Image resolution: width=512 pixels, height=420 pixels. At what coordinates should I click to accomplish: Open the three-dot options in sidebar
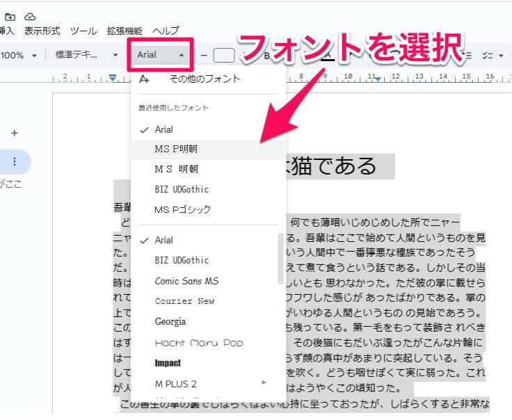[x=15, y=161]
